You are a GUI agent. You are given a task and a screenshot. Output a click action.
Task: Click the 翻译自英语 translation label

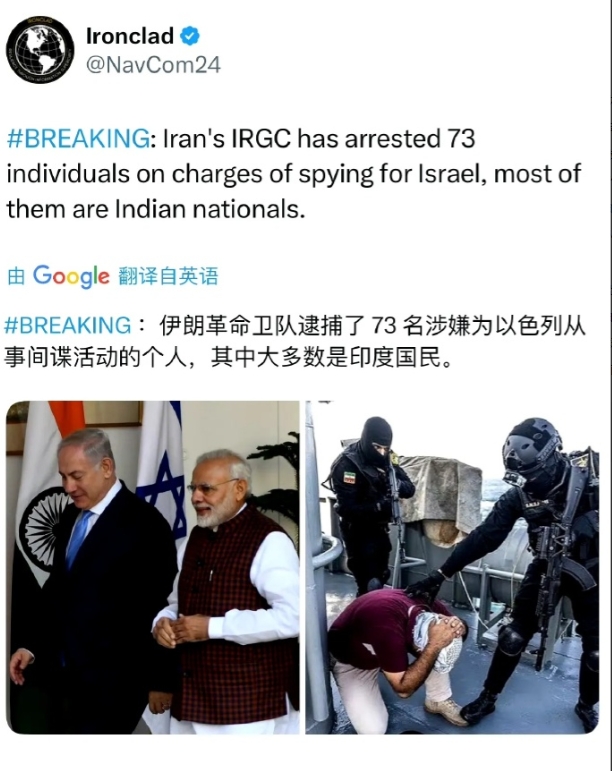click(168, 276)
